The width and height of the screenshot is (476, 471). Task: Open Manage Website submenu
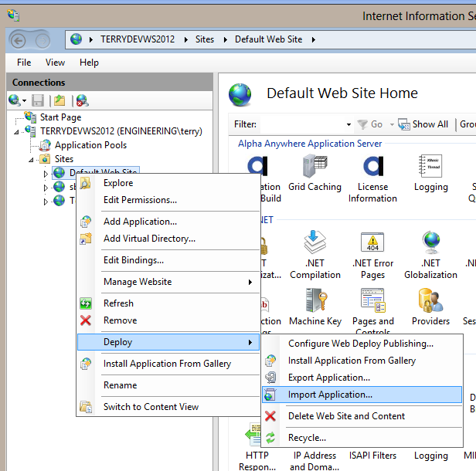click(168, 282)
